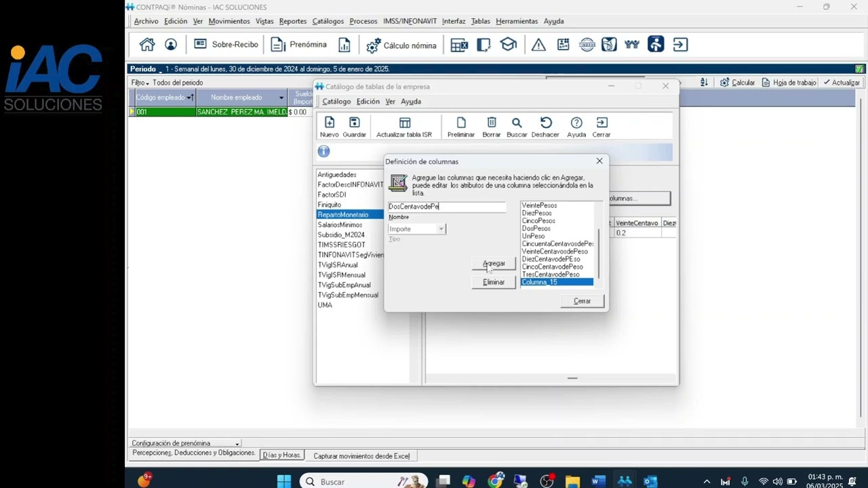Click the Buscar magnifier icon in catalog
The width and height of the screenshot is (868, 488).
517,127
